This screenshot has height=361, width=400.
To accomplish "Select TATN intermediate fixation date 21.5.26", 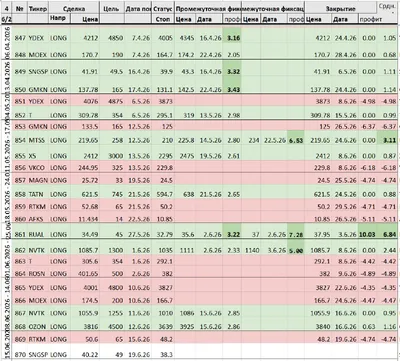I will click(210, 194).
